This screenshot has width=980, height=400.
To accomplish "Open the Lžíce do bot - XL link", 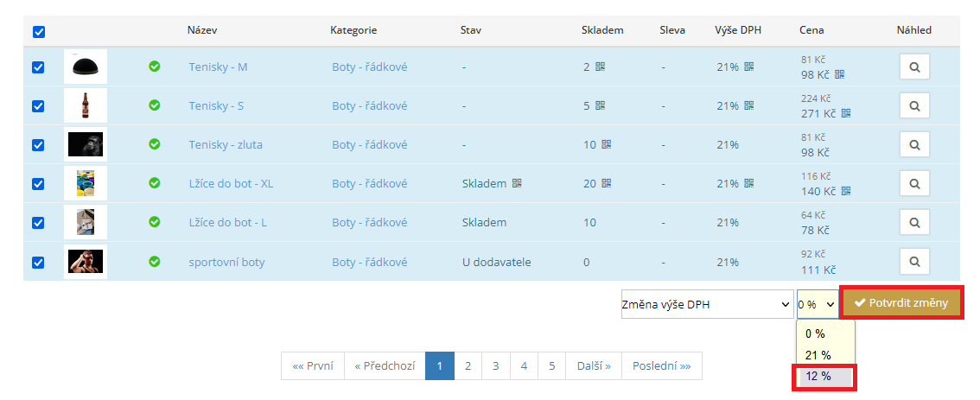I will [x=231, y=183].
